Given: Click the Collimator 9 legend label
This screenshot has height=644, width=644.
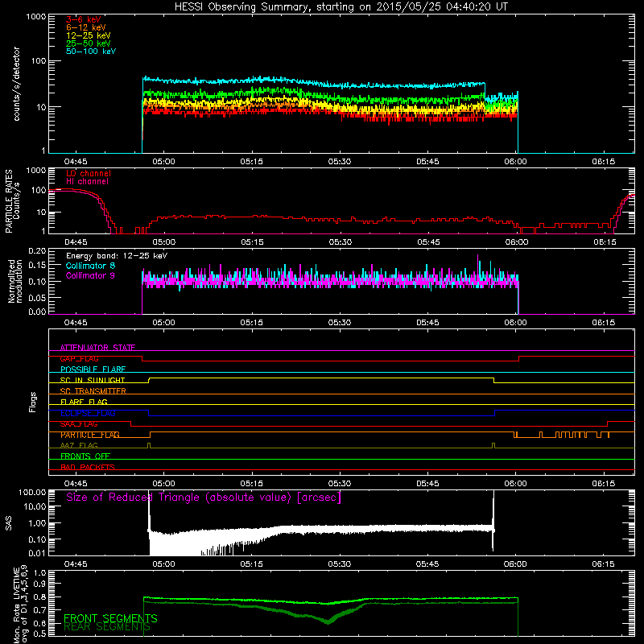Looking at the screenshot, I should tap(90, 275).
